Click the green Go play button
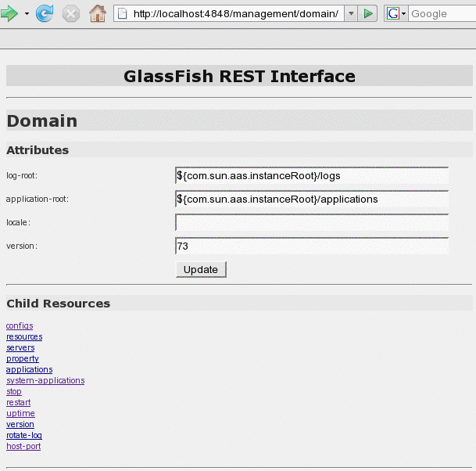Screen dimensions: 476x471 point(367,13)
